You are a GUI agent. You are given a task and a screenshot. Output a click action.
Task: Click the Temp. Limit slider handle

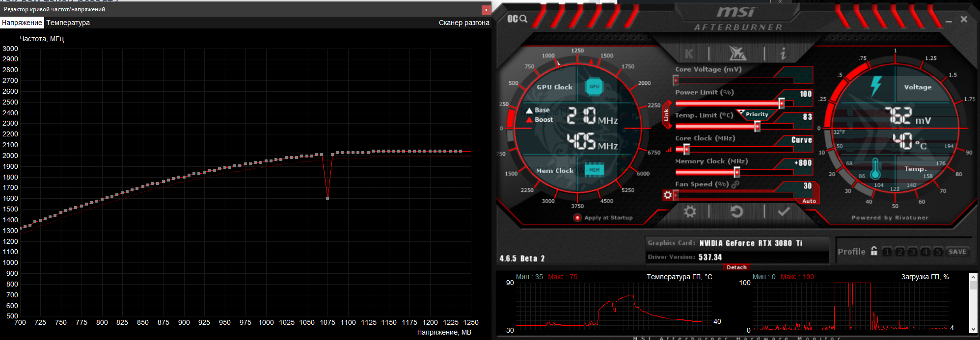pyautogui.click(x=758, y=126)
